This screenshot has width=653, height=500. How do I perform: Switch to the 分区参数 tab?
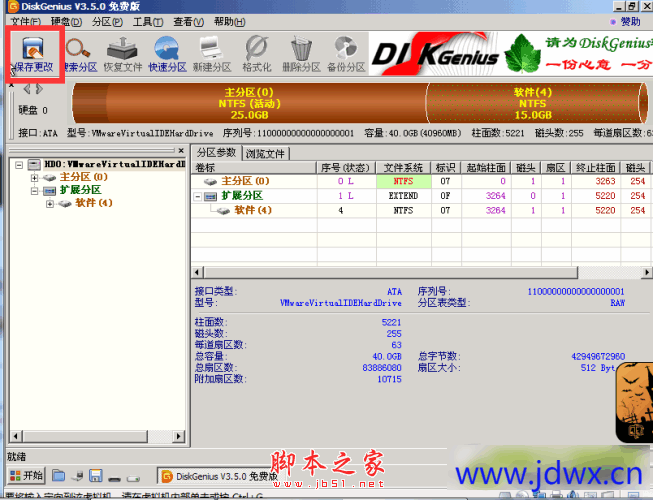pyautogui.click(x=217, y=152)
